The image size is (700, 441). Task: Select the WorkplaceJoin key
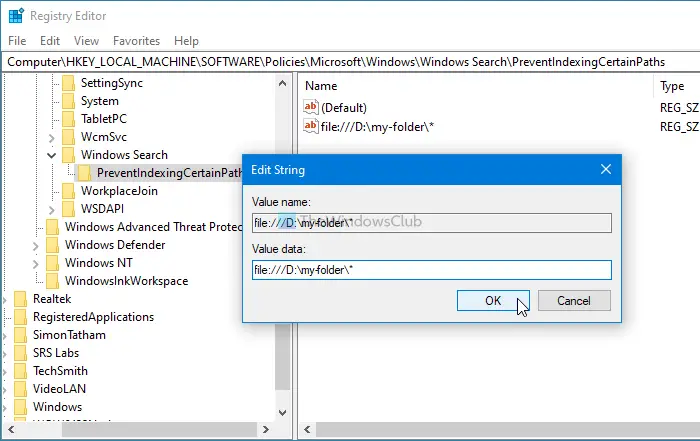tap(119, 191)
